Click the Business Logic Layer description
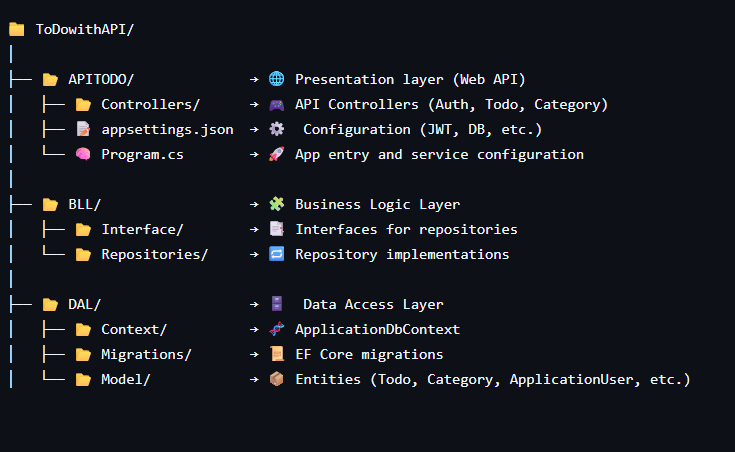The image size is (735, 452). [377, 204]
